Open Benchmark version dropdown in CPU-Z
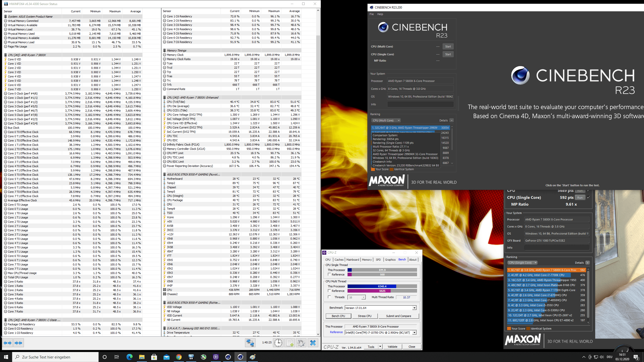Image resolution: width=644 pixels, height=362 pixels. [414, 308]
